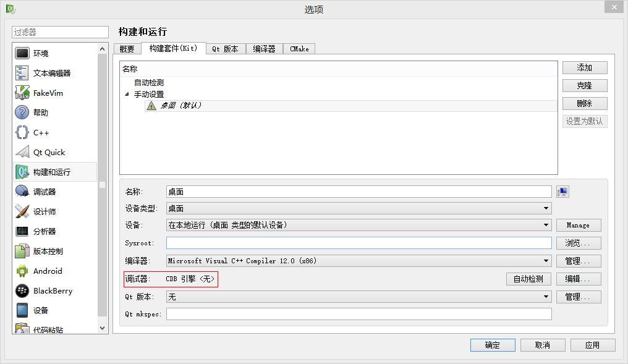Open the 调试器 bug icon
628x364 pixels.
(22, 192)
